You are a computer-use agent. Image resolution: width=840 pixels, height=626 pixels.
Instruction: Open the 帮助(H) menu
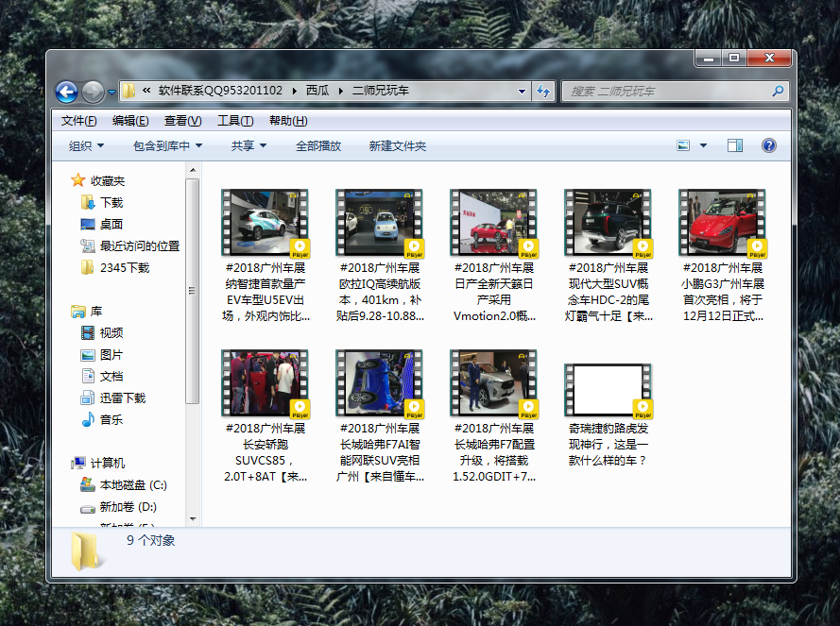(x=288, y=121)
